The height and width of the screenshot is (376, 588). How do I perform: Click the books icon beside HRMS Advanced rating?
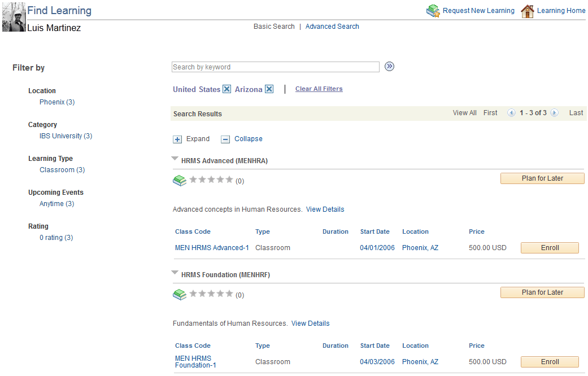179,180
